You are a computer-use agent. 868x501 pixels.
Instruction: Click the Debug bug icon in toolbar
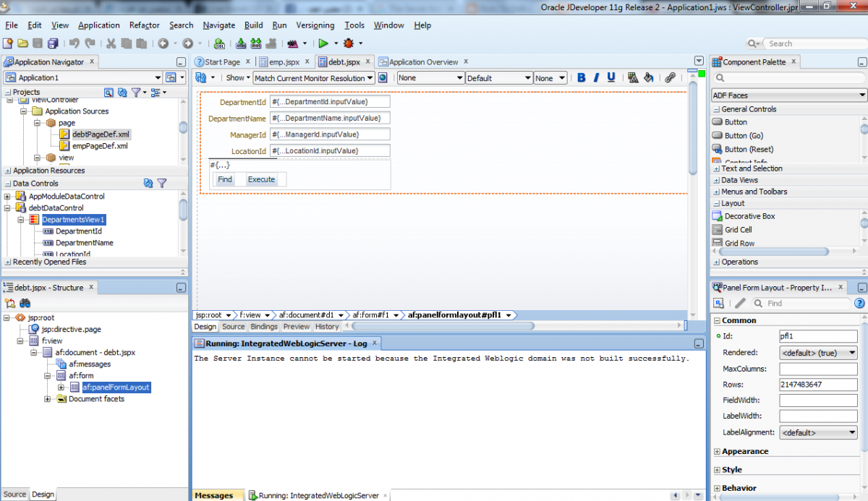pos(349,43)
